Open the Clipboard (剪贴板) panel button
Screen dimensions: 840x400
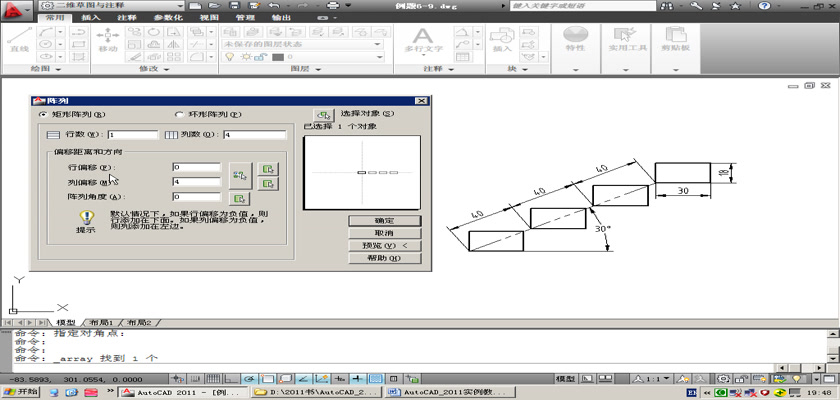pyautogui.click(x=676, y=41)
